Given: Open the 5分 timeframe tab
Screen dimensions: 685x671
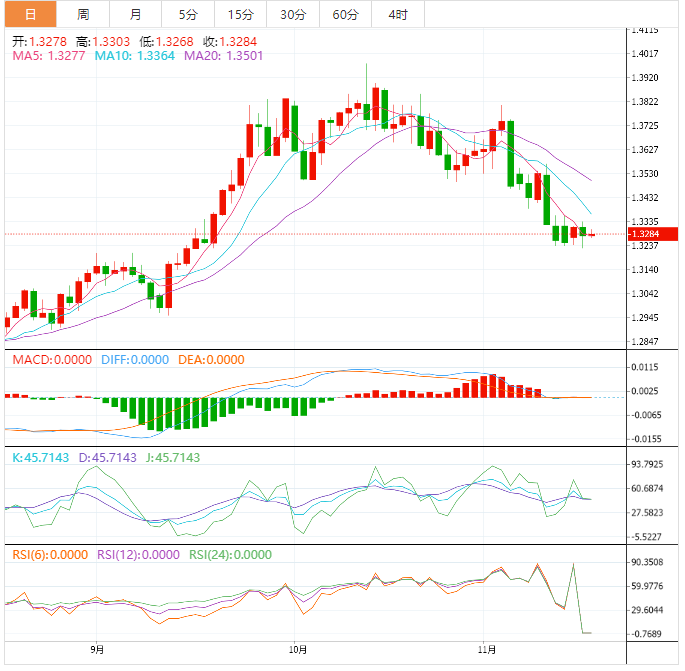Looking at the screenshot, I should tap(188, 14).
